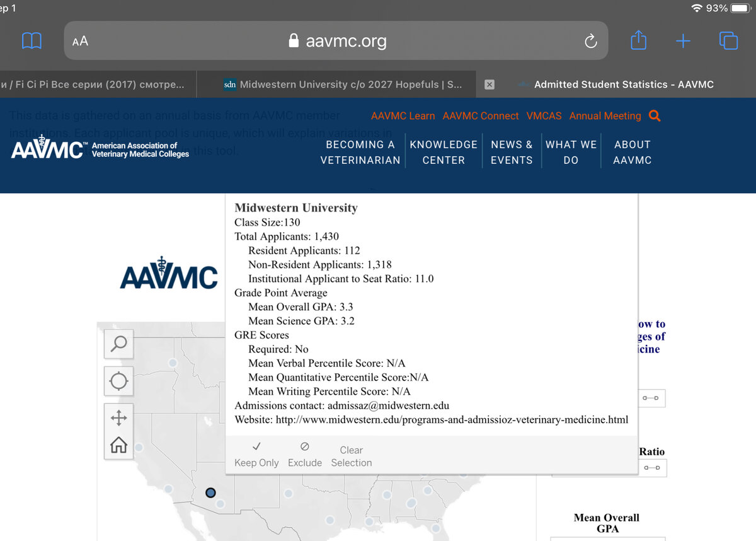Select the Mean Quantitative Percentile Score line
756x541 pixels.
(x=338, y=378)
